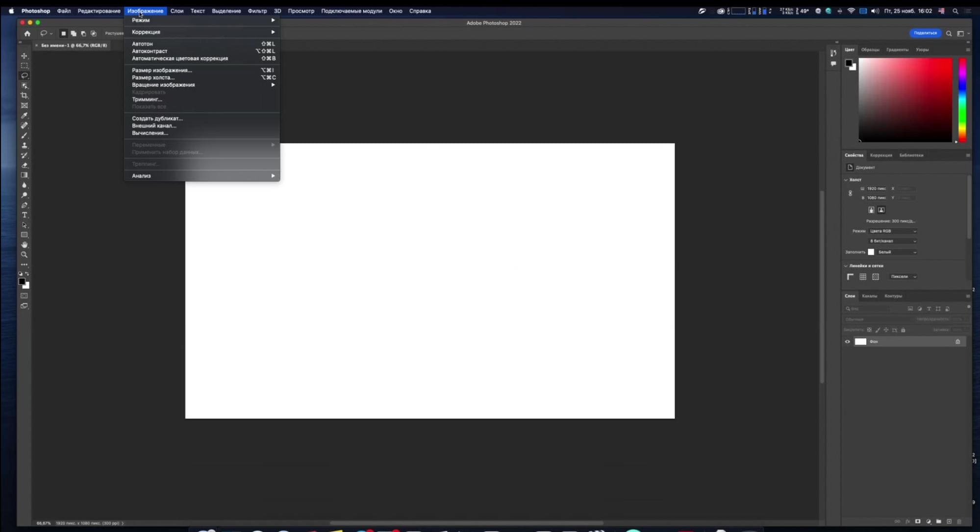Open the Режим dropdown showing Цвета RGB
The width and height of the screenshot is (980, 532).
click(892, 231)
